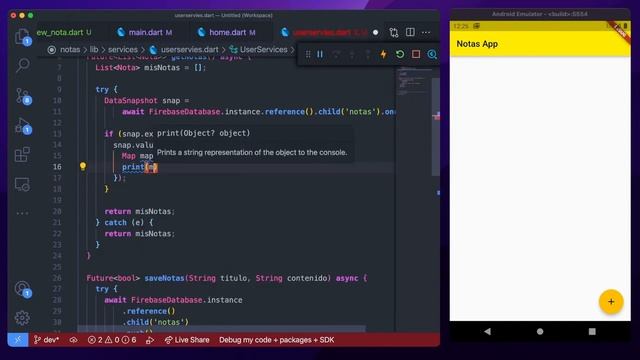The image size is (640, 360).
Task: Split the editor to the right
Action: point(410,32)
